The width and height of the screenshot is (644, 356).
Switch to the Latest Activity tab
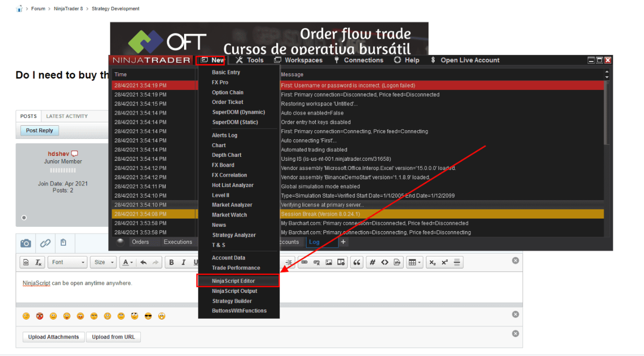[67, 116]
